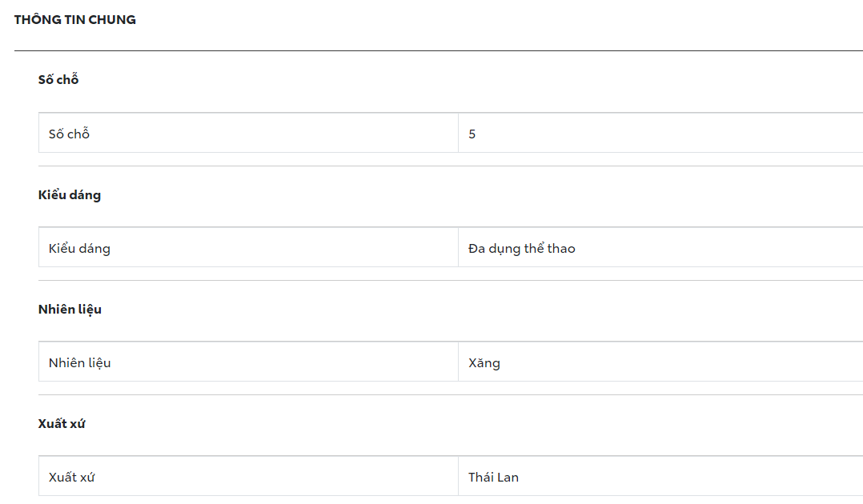Click the Nhiên liệu label cell in table
The height and width of the screenshot is (504, 863).
[x=80, y=363]
